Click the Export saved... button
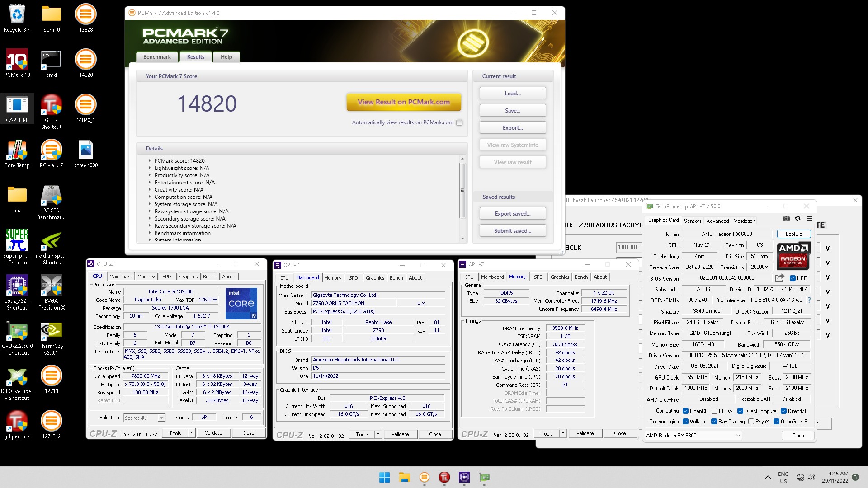The image size is (868, 488). click(513, 214)
